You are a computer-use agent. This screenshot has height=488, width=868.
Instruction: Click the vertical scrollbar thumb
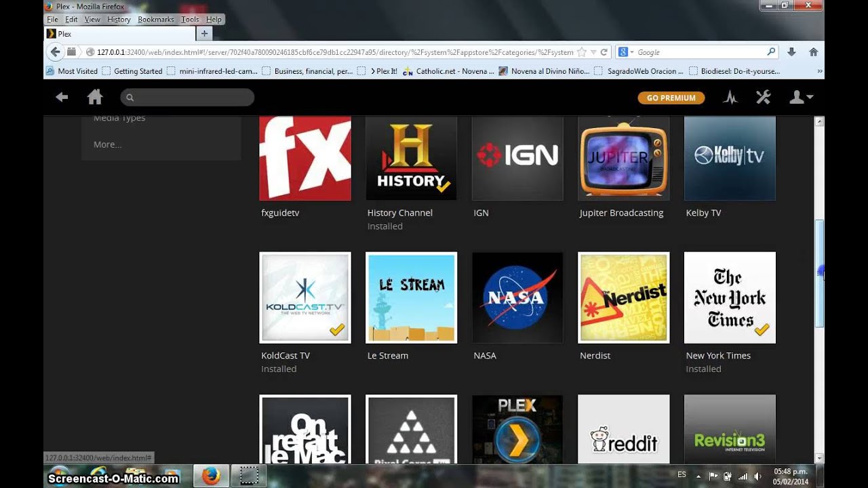(x=819, y=272)
